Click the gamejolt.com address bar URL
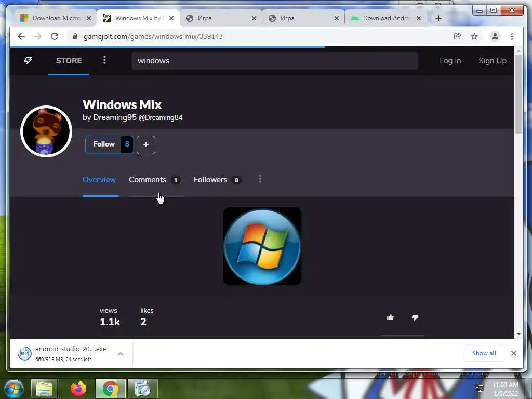532x399 pixels. [x=153, y=36]
